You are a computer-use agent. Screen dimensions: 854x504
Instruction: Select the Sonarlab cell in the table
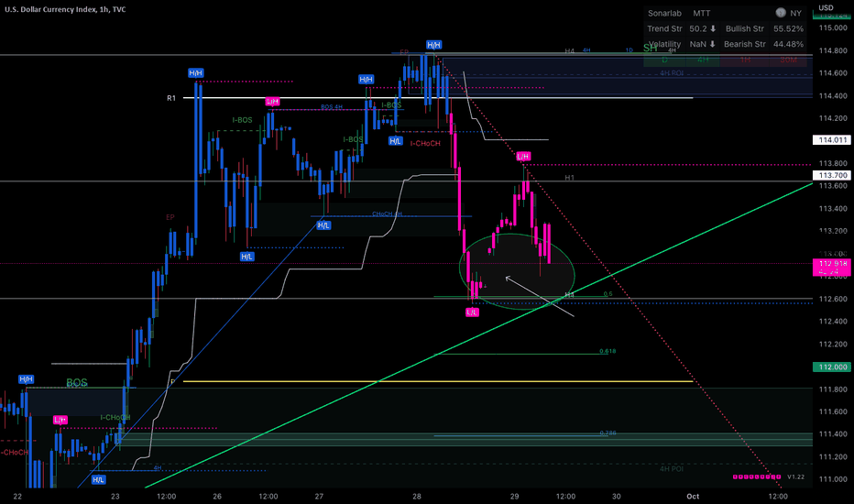pos(664,13)
